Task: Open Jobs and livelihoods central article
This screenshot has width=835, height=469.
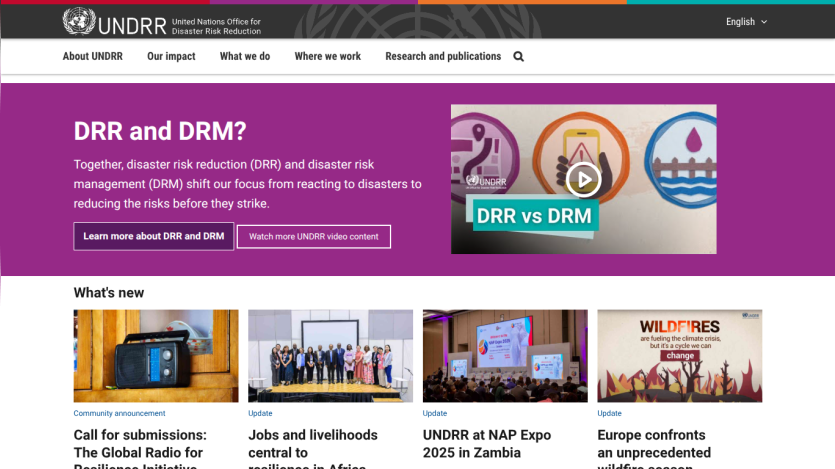Action: [x=313, y=448]
